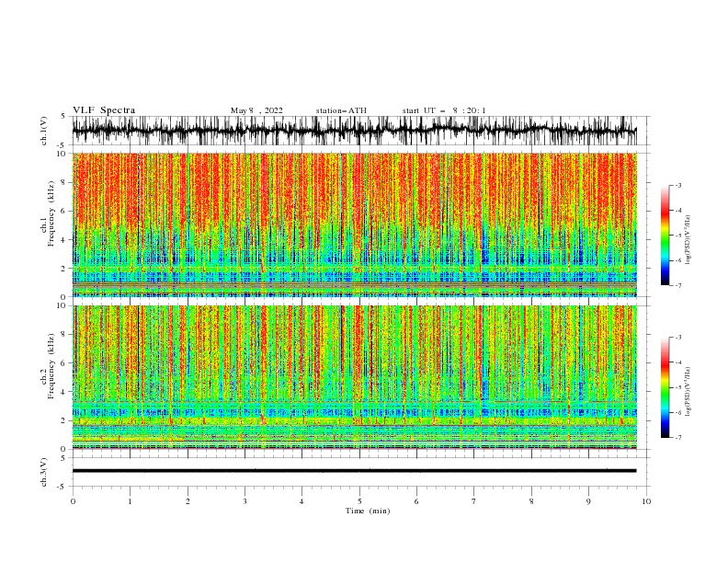Click the ch.1 spectrogram panel
This screenshot has width=728, height=563.
[354, 224]
